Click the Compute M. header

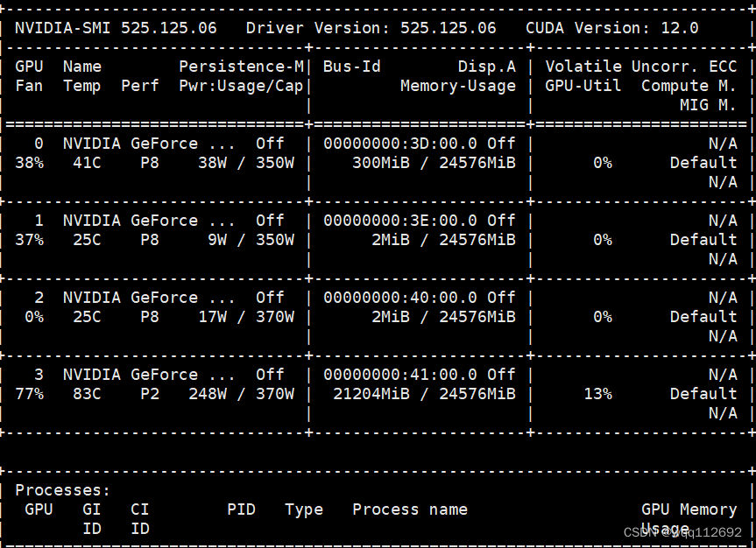tap(689, 86)
